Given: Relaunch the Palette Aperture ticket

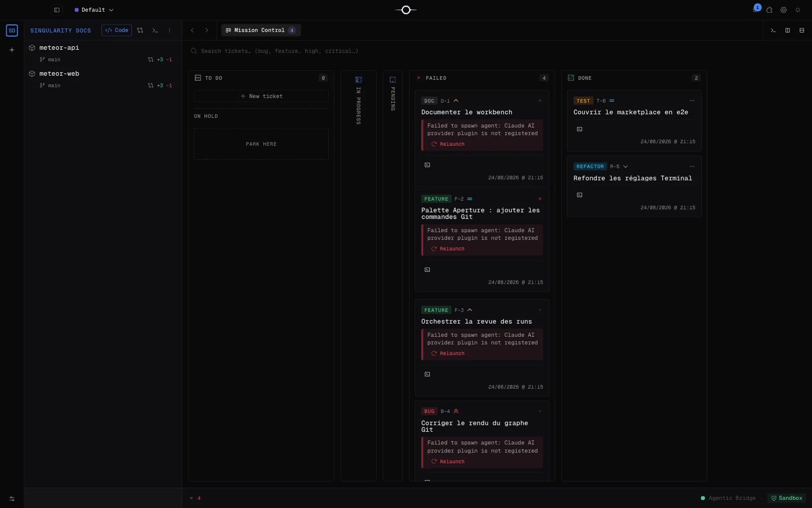Looking at the screenshot, I should pos(448,249).
